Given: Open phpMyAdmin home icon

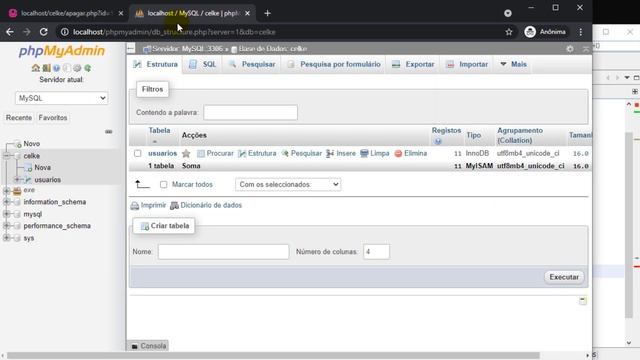Looking at the screenshot, I should [36, 68].
